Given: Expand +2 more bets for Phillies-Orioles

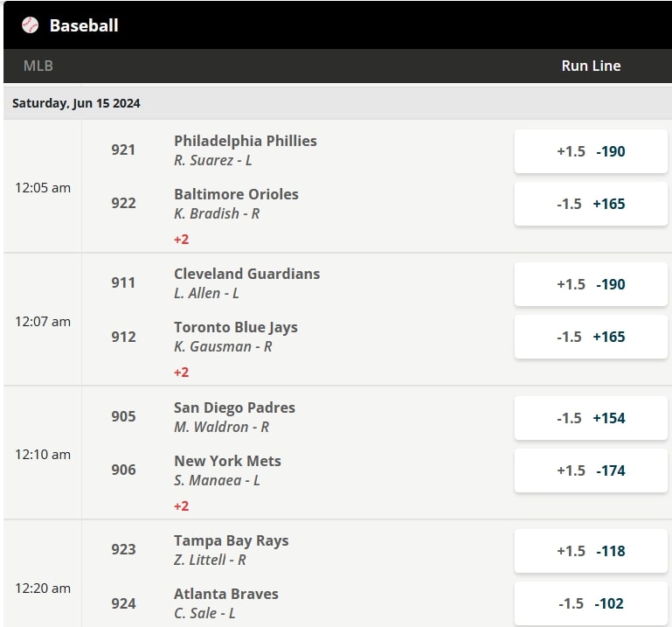Looking at the screenshot, I should coord(182,239).
